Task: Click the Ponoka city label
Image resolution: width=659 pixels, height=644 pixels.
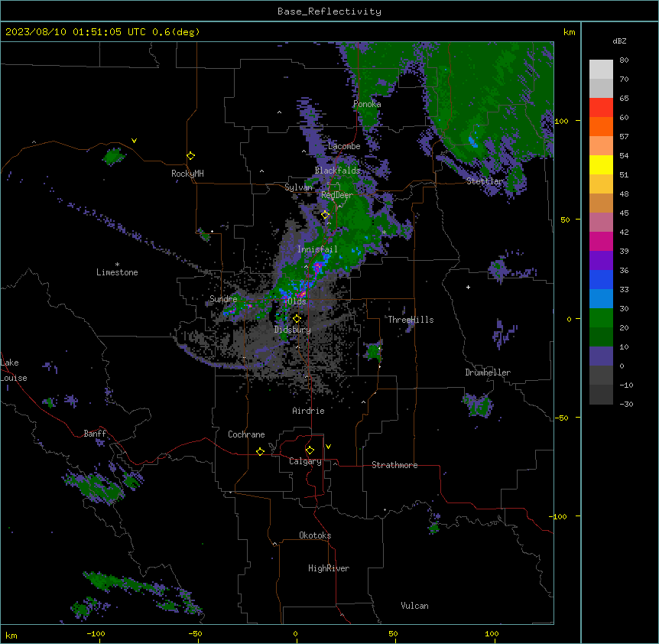Action: 367,104
